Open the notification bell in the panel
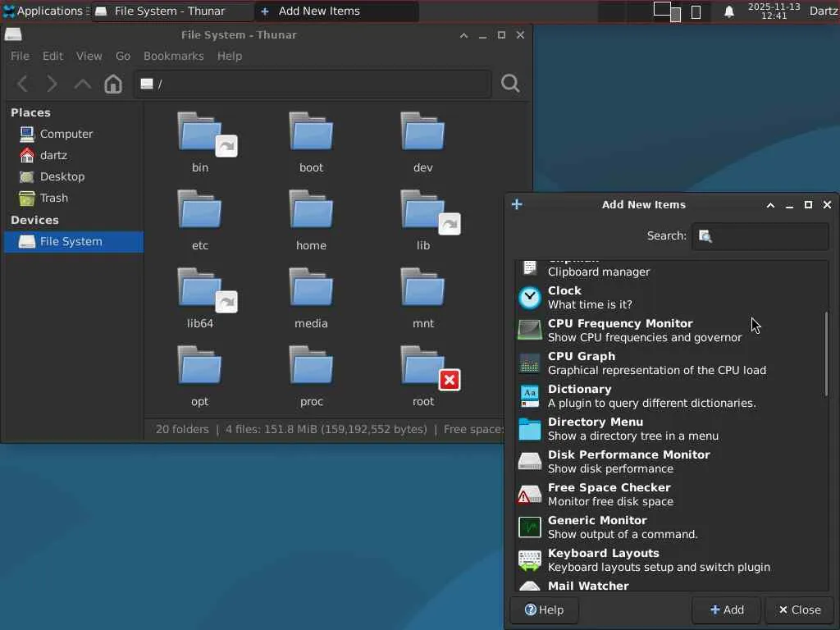The image size is (840, 630). pyautogui.click(x=728, y=11)
